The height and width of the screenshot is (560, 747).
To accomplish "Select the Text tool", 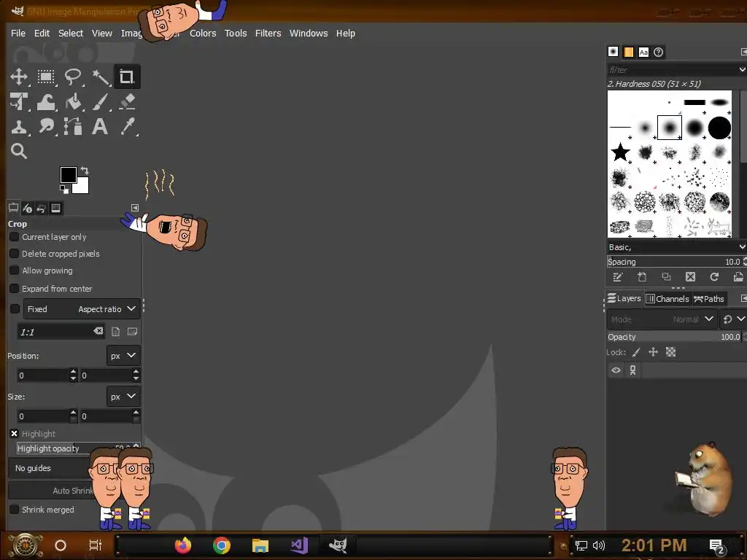I will click(100, 127).
